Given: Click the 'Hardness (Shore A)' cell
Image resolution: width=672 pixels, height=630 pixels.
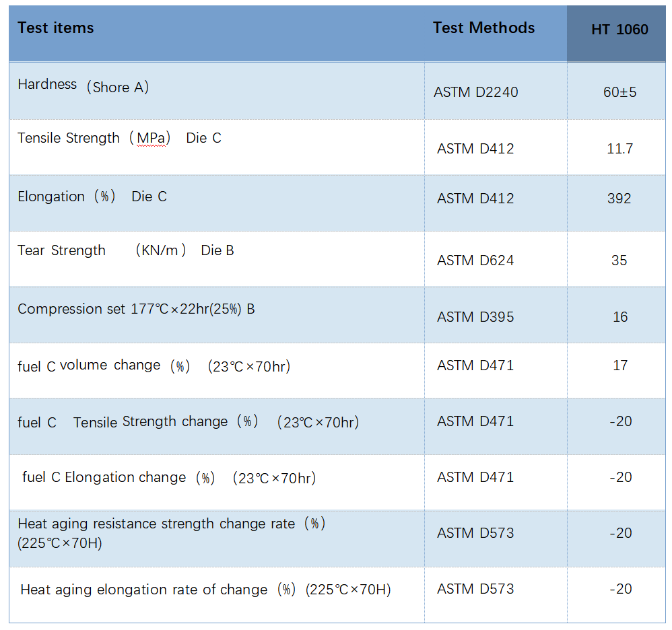Looking at the screenshot, I should coord(83,86).
